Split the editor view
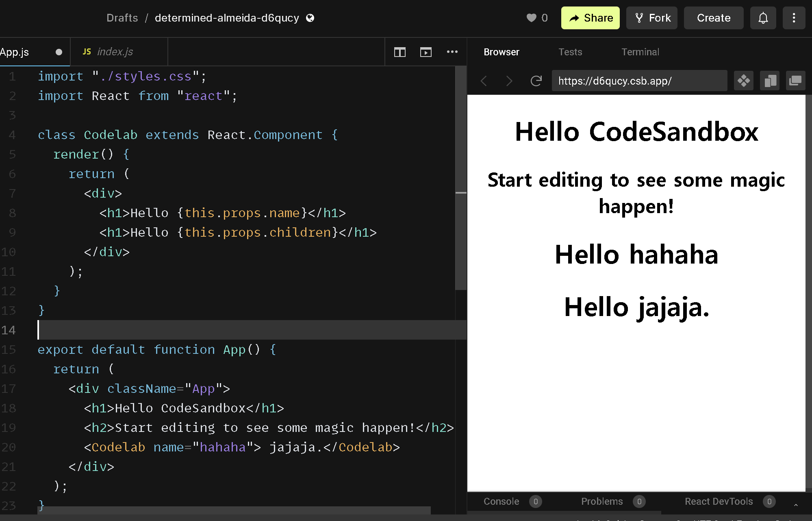Image resolution: width=812 pixels, height=521 pixels. (400, 52)
